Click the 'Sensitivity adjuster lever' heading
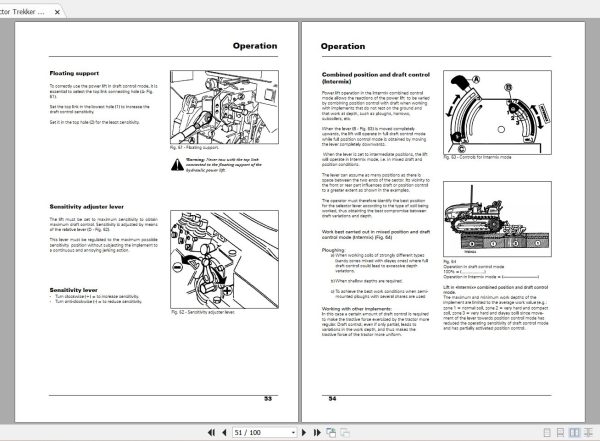600x441 pixels. click(x=86, y=207)
